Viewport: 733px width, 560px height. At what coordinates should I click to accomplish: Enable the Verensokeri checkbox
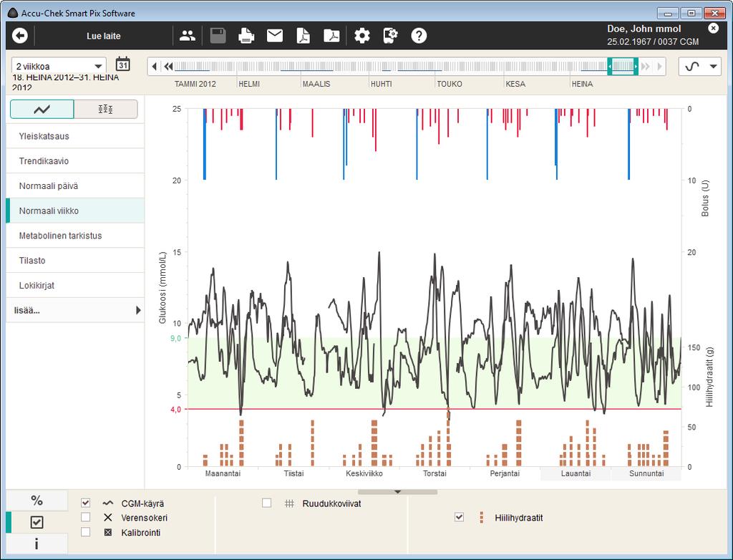tap(85, 518)
